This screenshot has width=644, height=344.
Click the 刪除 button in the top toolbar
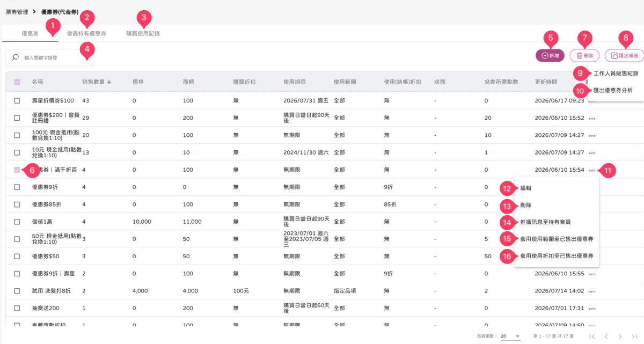[584, 55]
